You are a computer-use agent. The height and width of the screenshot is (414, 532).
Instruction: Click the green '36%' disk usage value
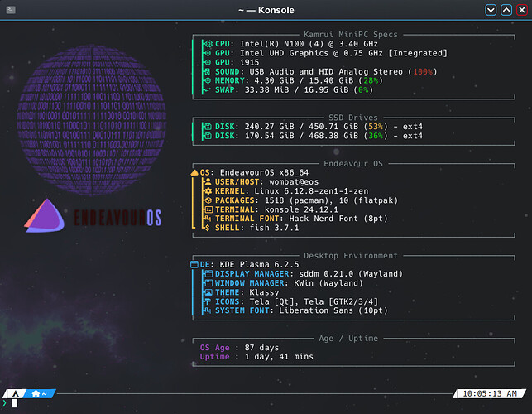click(x=376, y=136)
